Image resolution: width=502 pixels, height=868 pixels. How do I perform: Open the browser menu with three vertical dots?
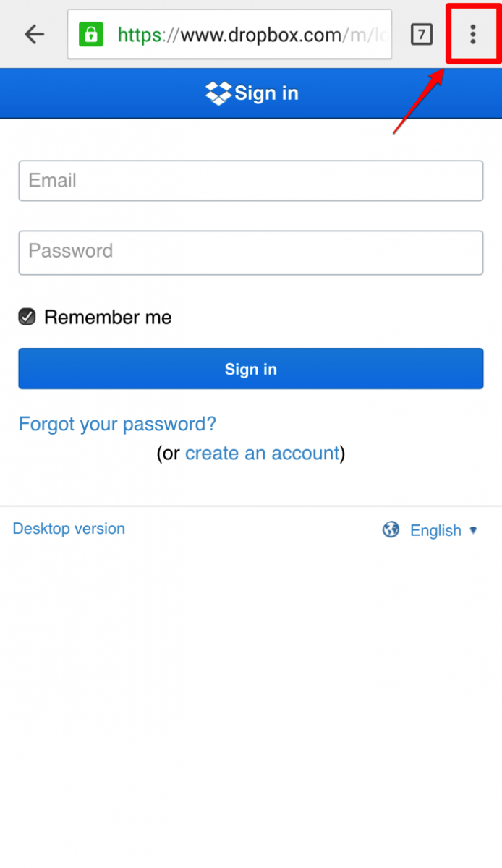tap(472, 34)
